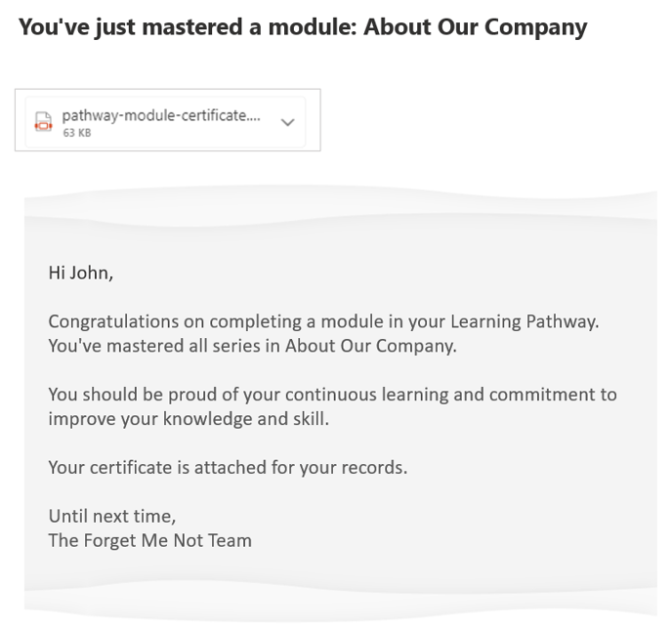Image resolution: width=672 pixels, height=631 pixels.
Task: Click the 63 KB file size label
Action: click(x=76, y=133)
